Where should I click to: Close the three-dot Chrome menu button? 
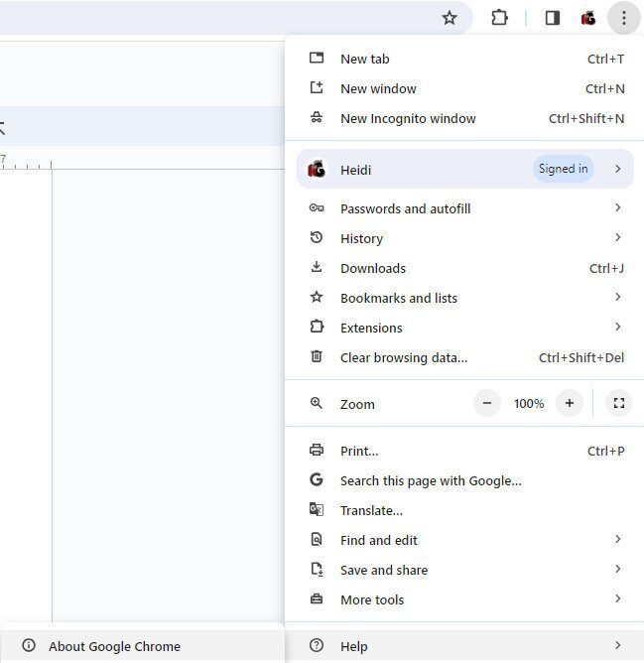[x=623, y=18]
